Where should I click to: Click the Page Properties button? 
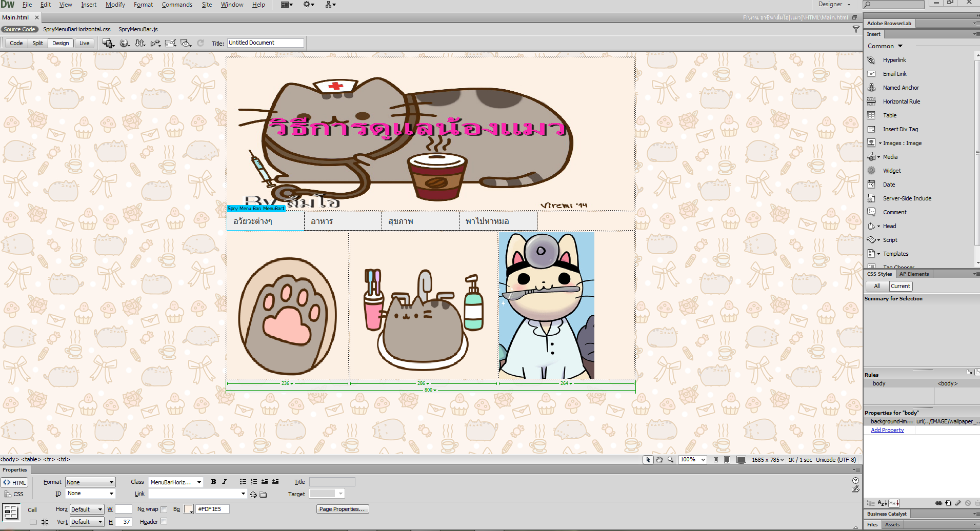coord(342,509)
